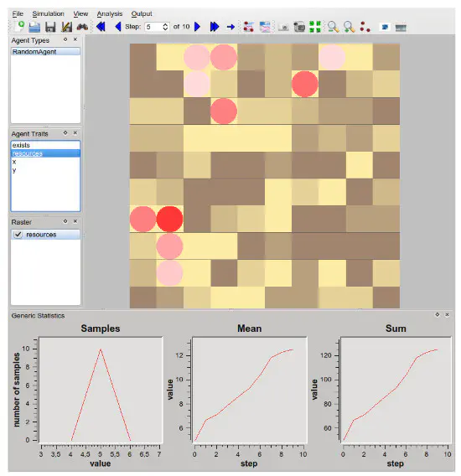Open the Analysis menu

(x=110, y=13)
